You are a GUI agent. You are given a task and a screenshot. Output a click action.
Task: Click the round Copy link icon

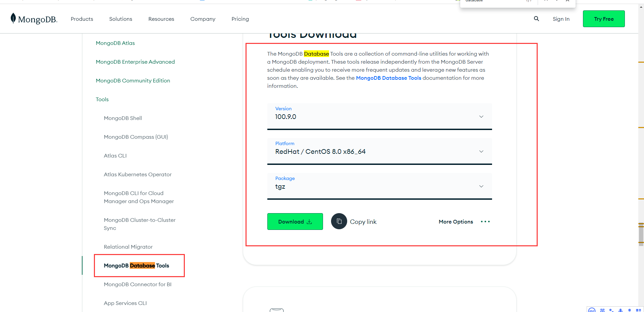[x=339, y=221]
